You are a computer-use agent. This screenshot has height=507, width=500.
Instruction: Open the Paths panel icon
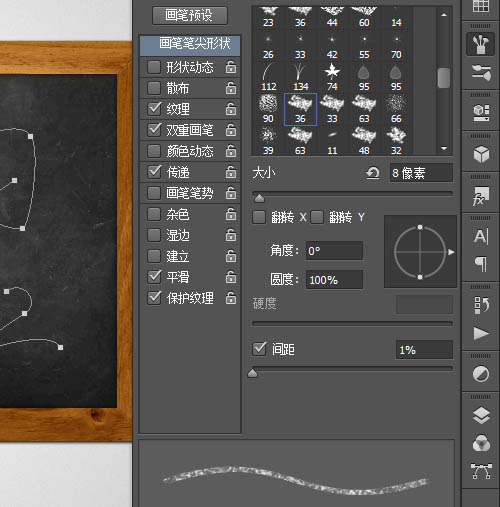tap(481, 471)
